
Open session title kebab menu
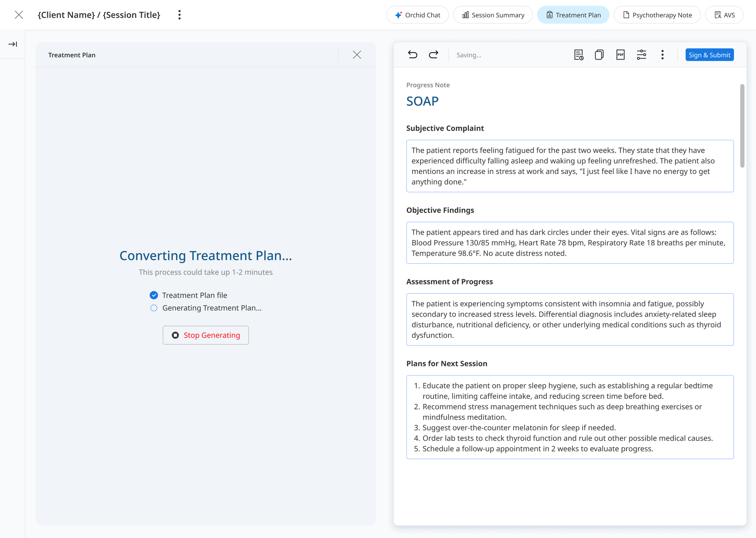tap(179, 15)
